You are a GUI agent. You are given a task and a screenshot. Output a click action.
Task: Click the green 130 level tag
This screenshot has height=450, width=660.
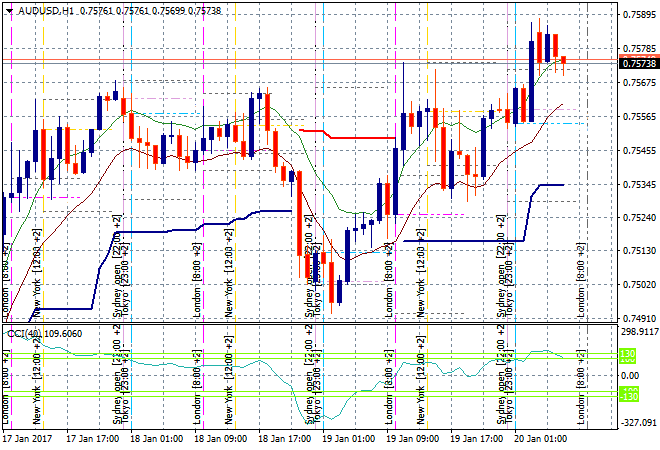click(x=627, y=355)
